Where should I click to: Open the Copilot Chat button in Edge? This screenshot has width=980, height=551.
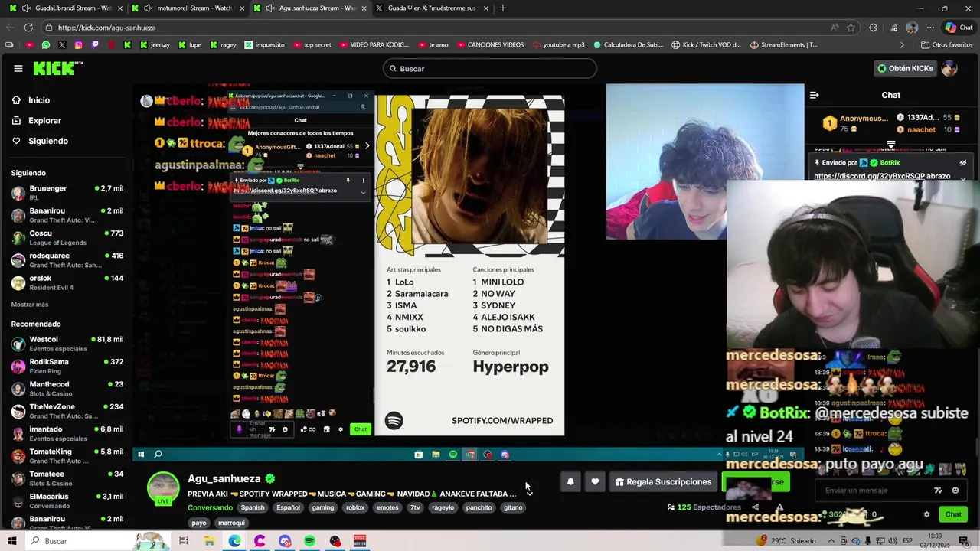959,28
